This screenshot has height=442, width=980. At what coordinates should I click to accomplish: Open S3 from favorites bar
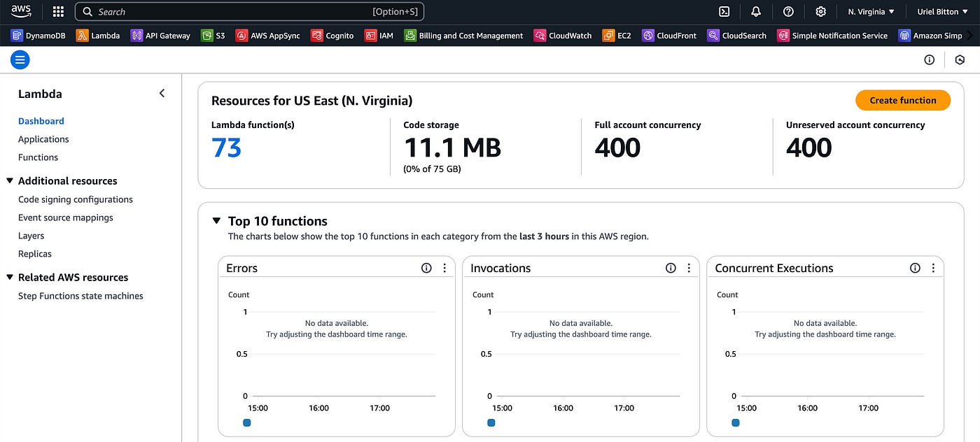213,36
